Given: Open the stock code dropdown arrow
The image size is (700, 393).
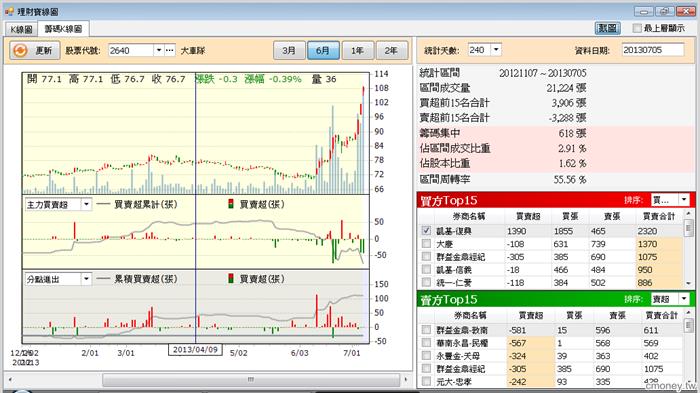Looking at the screenshot, I should pyautogui.click(x=158, y=50).
